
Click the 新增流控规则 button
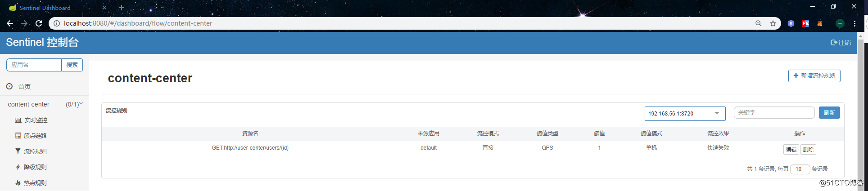[814, 76]
